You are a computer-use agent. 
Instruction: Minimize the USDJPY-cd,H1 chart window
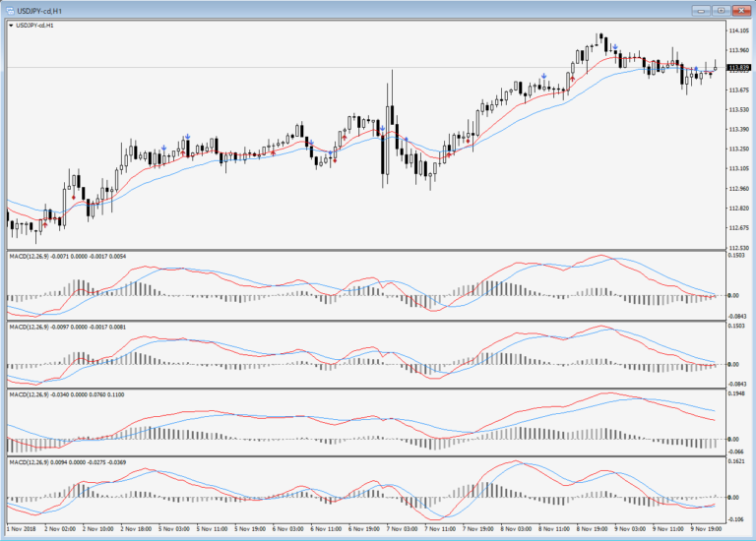703,10
